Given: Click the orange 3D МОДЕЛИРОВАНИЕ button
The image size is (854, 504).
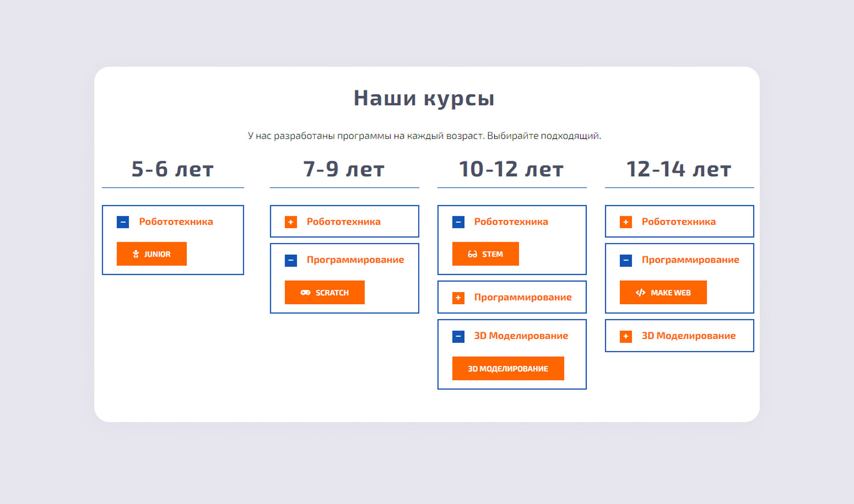Looking at the screenshot, I should click(508, 368).
